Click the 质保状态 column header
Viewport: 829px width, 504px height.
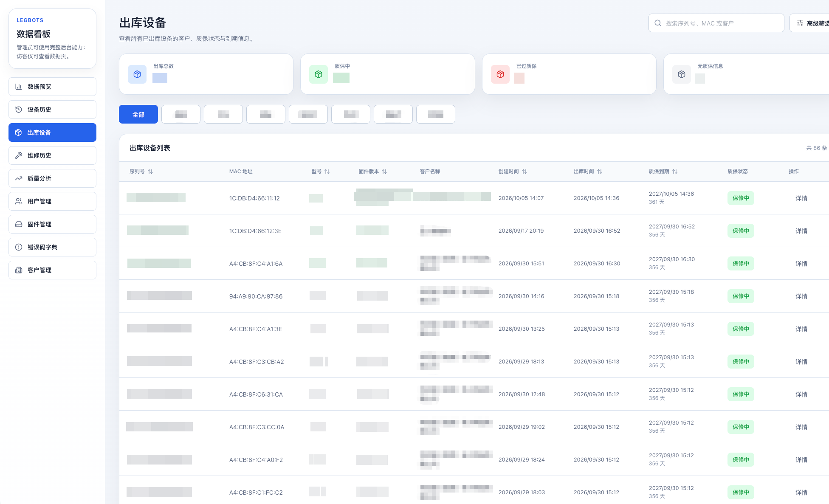[x=738, y=172]
